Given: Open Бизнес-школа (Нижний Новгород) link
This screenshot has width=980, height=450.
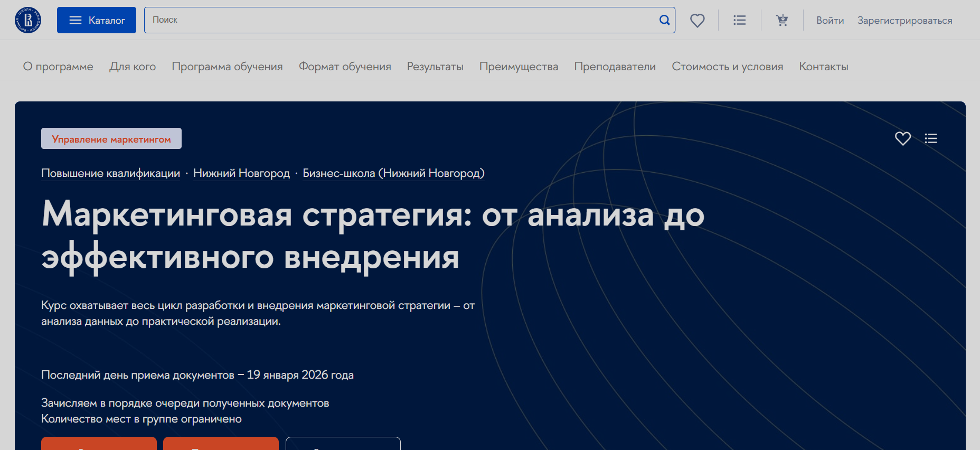Looking at the screenshot, I should pyautogui.click(x=393, y=173).
